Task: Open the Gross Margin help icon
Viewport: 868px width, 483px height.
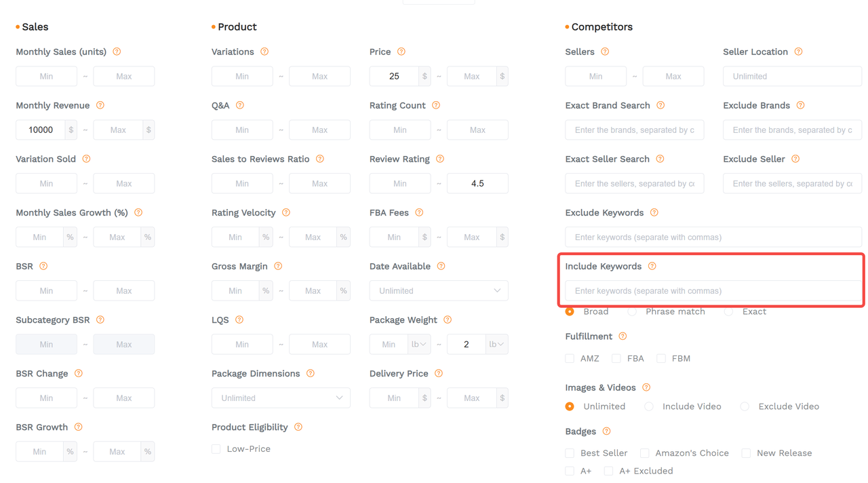Action: pyautogui.click(x=277, y=266)
